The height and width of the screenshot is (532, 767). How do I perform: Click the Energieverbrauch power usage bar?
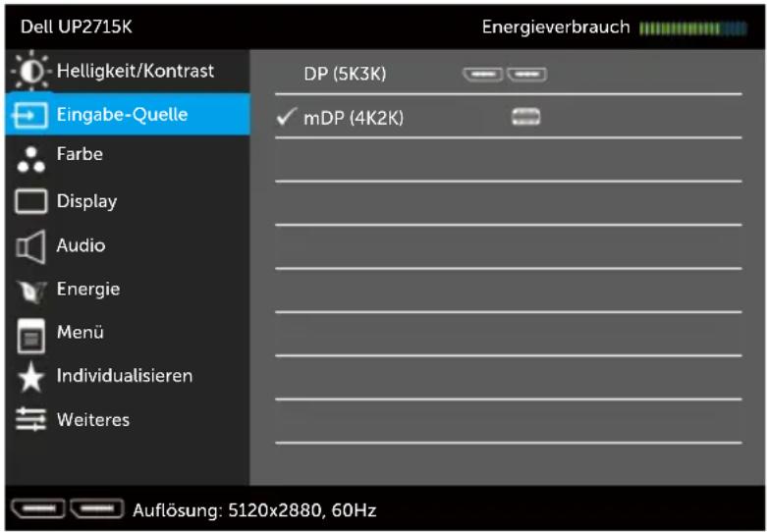693,27
